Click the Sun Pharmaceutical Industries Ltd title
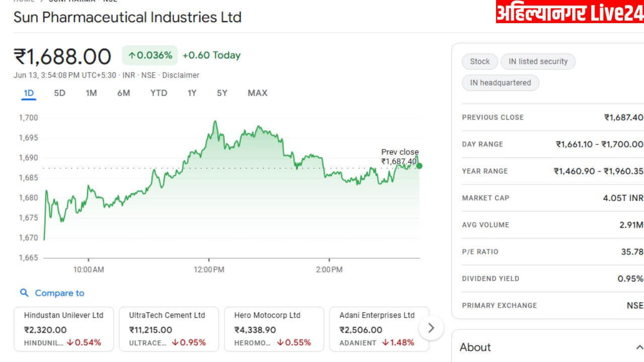 pyautogui.click(x=127, y=17)
